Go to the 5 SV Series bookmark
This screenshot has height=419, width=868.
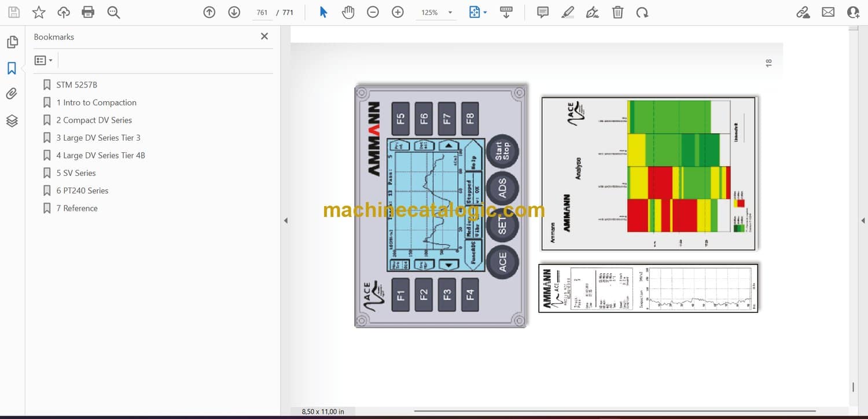click(x=76, y=172)
